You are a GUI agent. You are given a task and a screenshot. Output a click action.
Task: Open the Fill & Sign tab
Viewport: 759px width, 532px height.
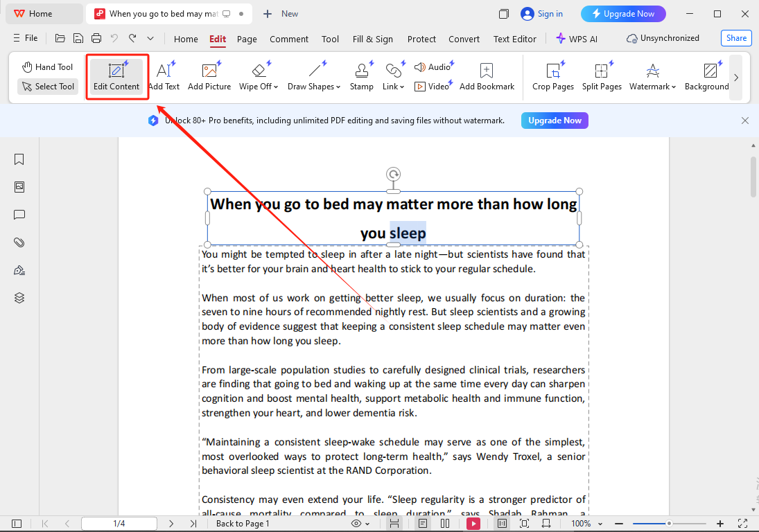pyautogui.click(x=372, y=39)
